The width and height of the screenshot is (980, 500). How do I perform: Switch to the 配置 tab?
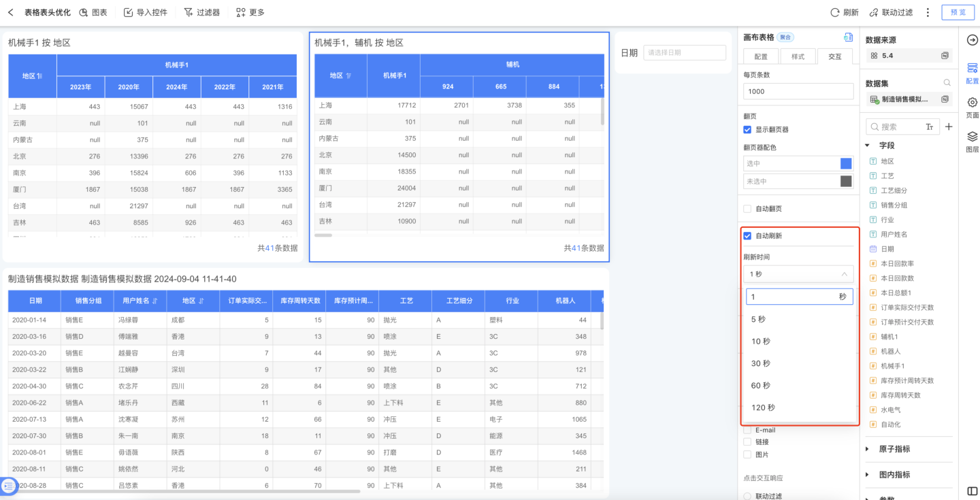761,56
